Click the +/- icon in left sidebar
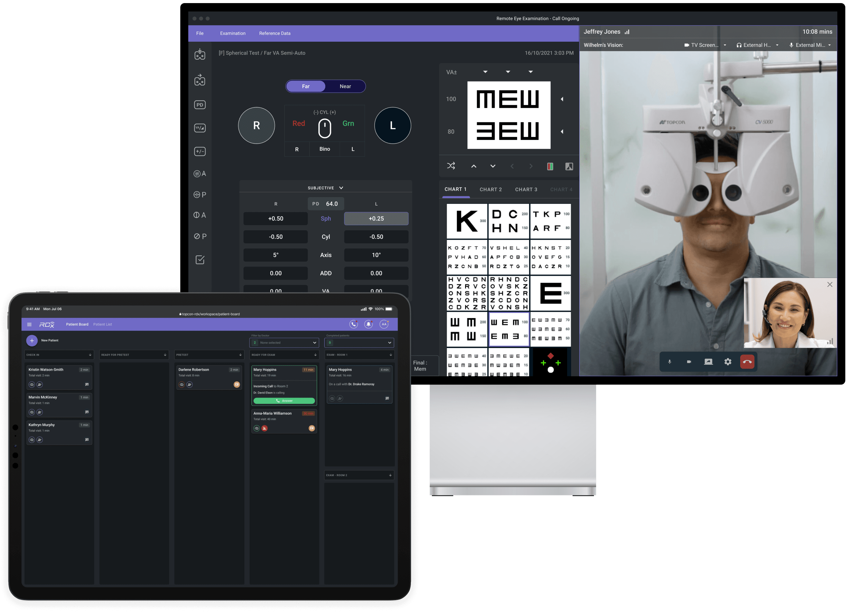 199,152
